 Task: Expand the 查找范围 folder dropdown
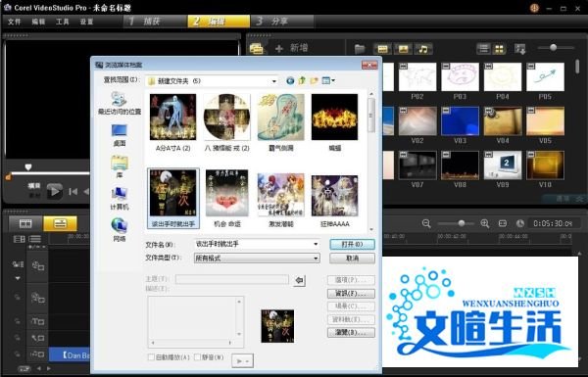tap(274, 81)
